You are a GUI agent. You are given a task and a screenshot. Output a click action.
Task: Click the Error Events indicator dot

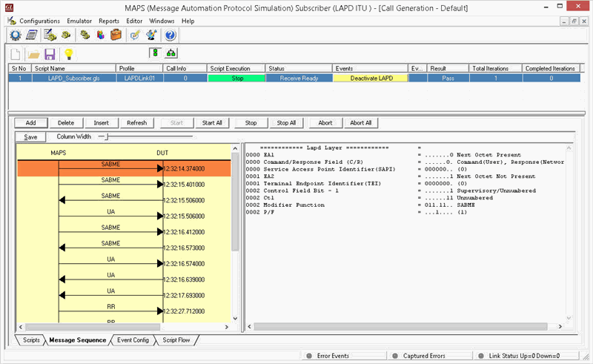309,356
